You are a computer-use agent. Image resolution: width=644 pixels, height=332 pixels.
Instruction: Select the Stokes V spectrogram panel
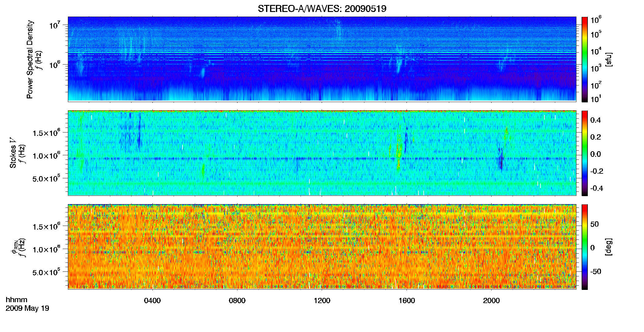tap(322, 153)
